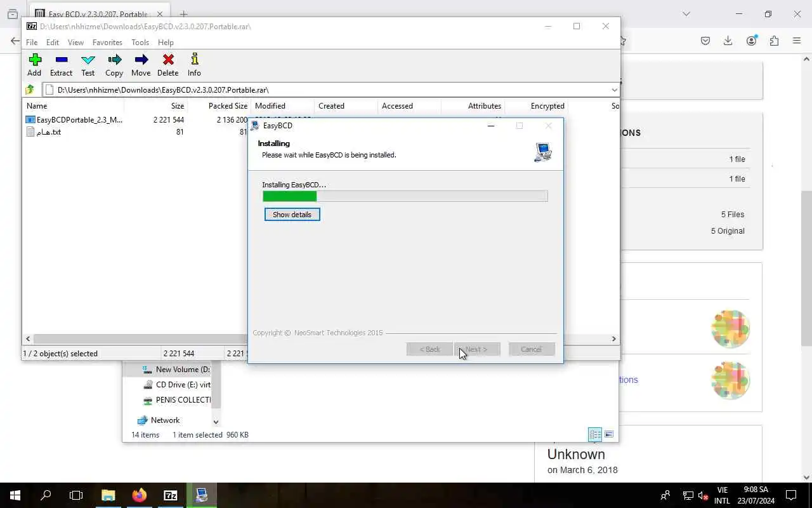Select the Arabic-named .txt file

(x=44, y=132)
